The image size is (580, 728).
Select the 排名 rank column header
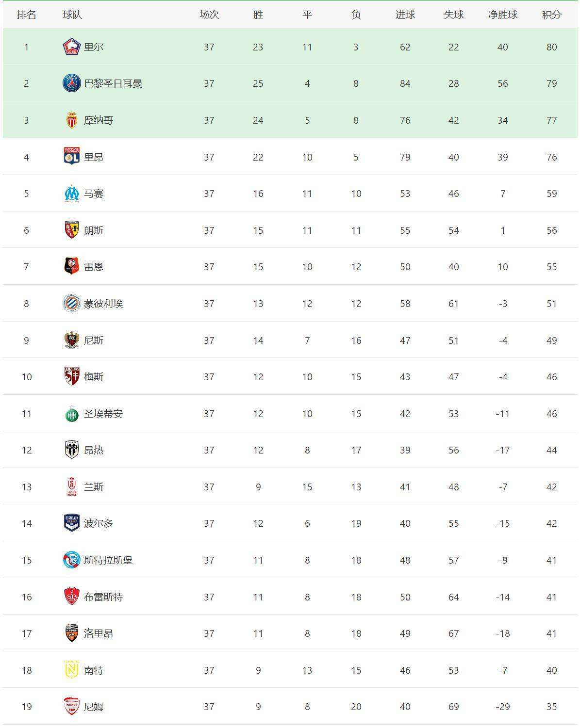tap(27, 15)
